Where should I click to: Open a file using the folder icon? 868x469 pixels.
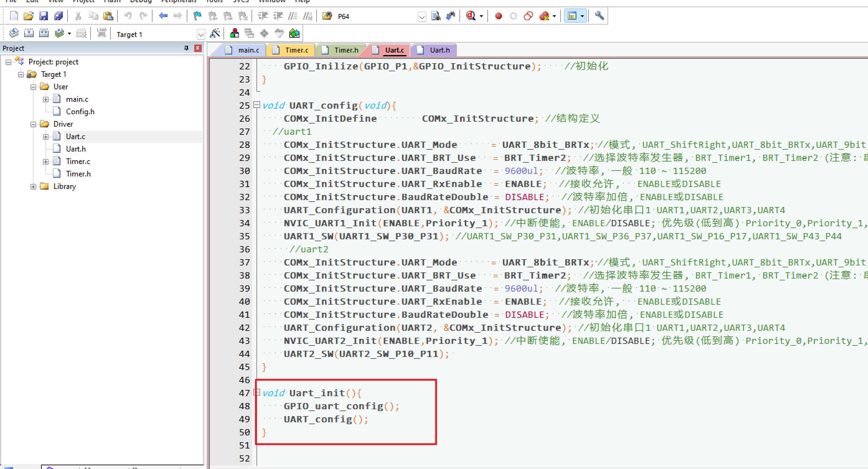click(x=29, y=16)
